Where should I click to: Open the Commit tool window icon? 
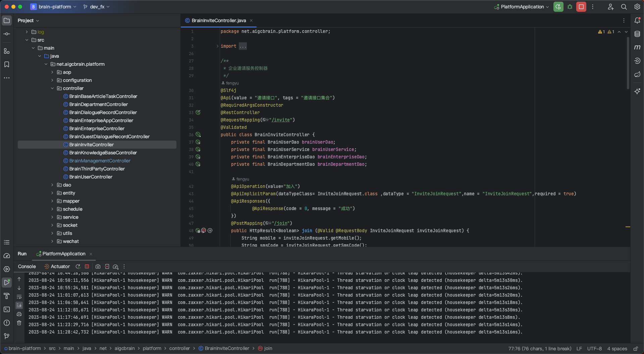point(7,34)
